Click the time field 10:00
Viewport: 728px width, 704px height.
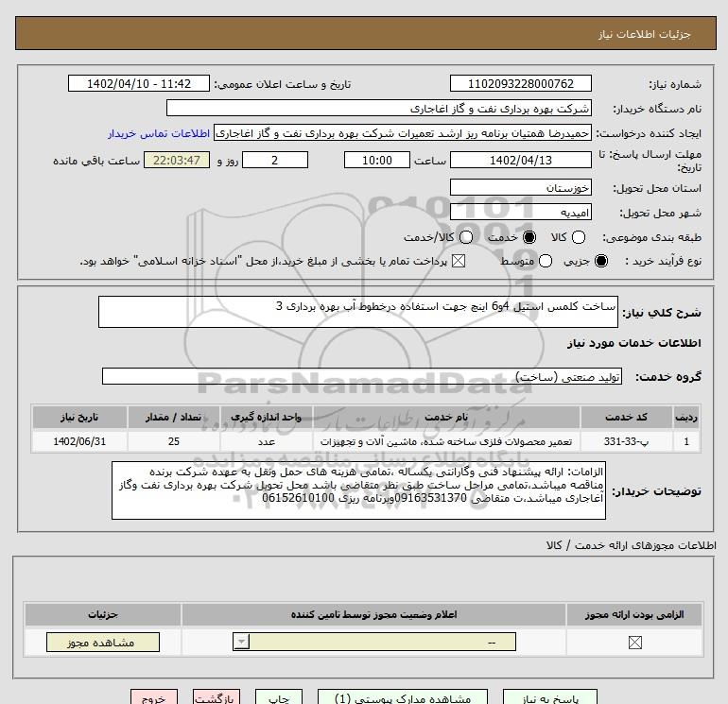pos(377,160)
